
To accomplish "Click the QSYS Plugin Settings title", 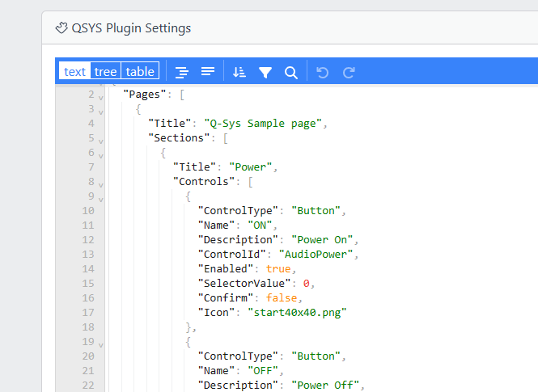I will click(131, 28).
